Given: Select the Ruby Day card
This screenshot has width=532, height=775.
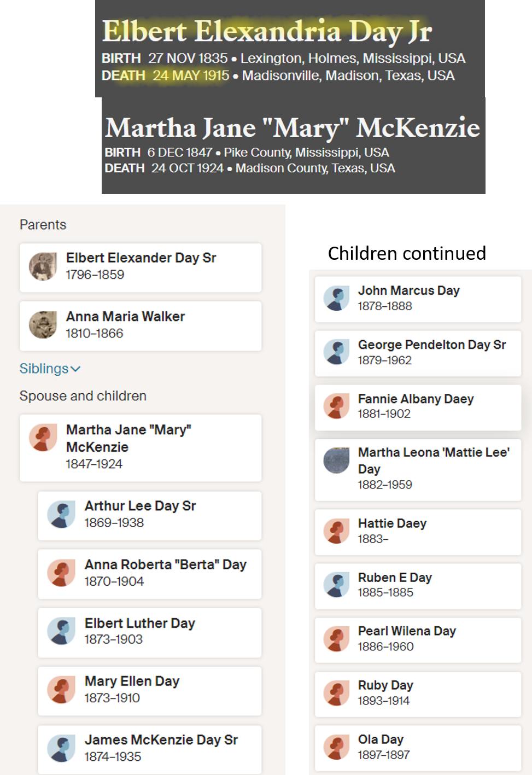Looking at the screenshot, I should (x=418, y=694).
